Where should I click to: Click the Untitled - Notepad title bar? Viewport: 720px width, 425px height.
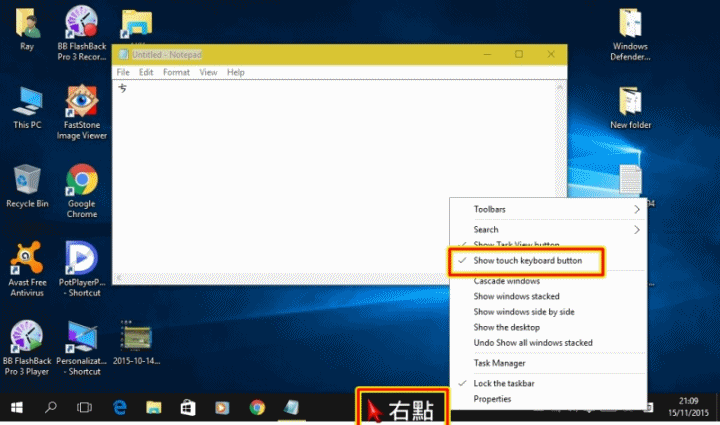[x=339, y=55]
